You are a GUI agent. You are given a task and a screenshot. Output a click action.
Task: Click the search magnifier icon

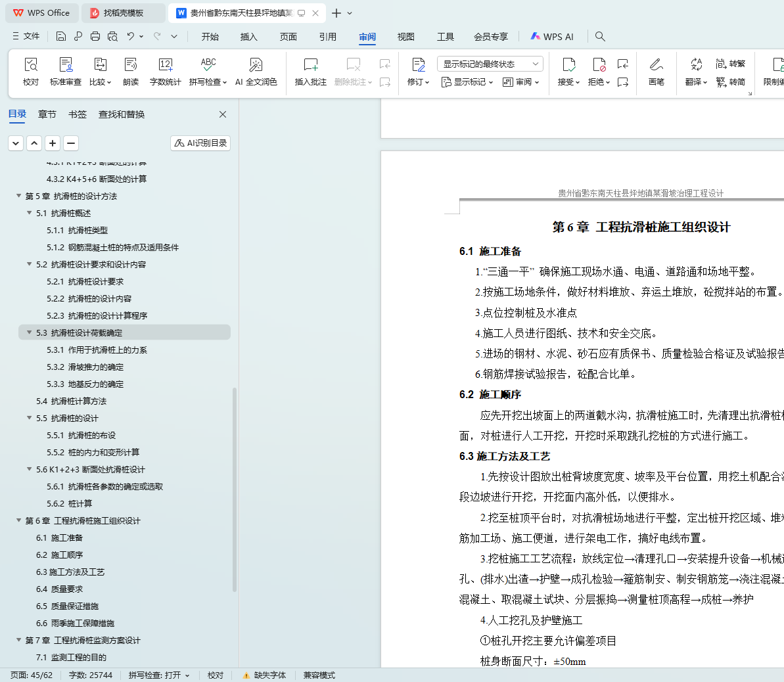[x=600, y=37]
